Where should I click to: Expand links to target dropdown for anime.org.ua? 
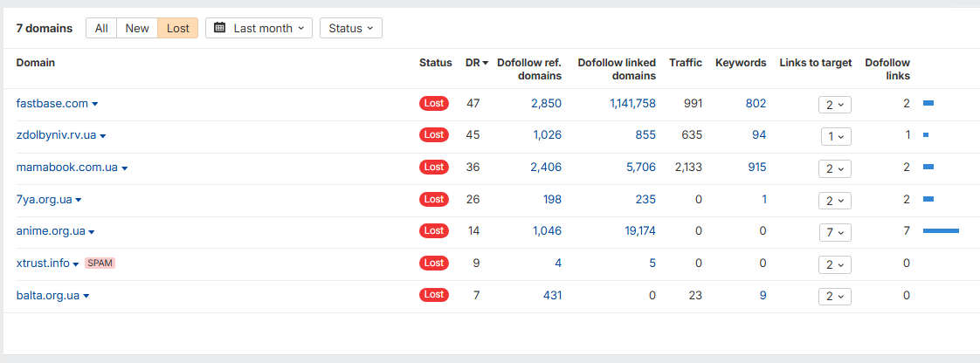coord(835,232)
